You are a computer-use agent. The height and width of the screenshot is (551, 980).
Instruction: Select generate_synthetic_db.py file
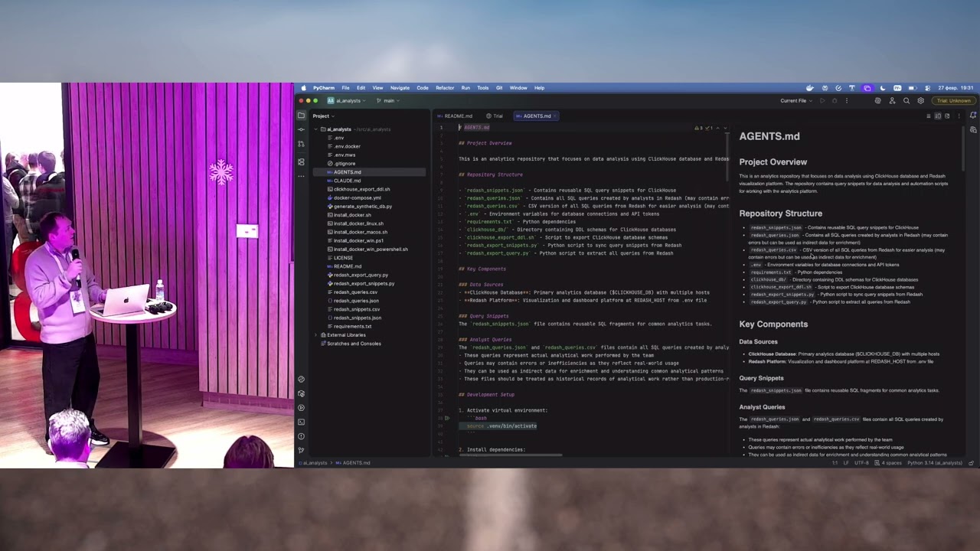pos(359,206)
